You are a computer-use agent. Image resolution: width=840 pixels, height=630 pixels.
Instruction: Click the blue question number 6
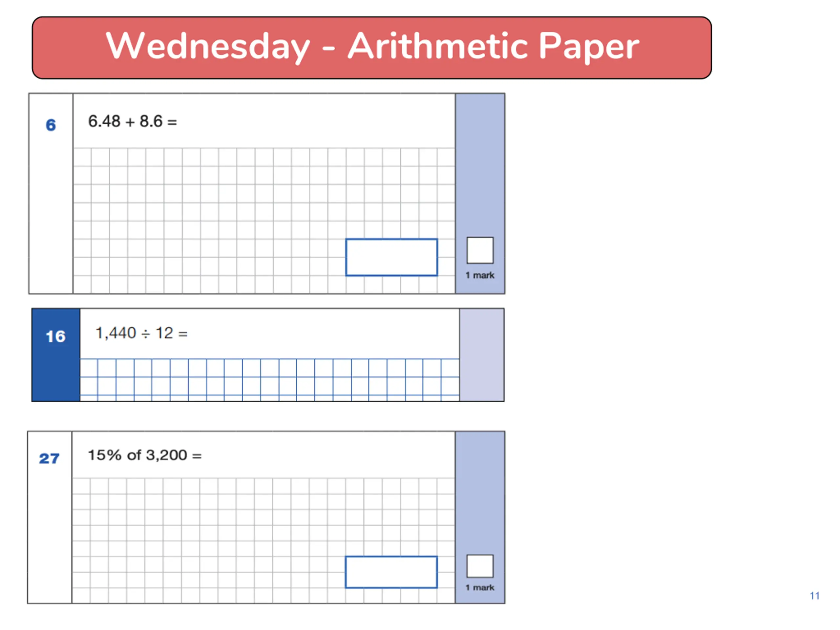51,125
